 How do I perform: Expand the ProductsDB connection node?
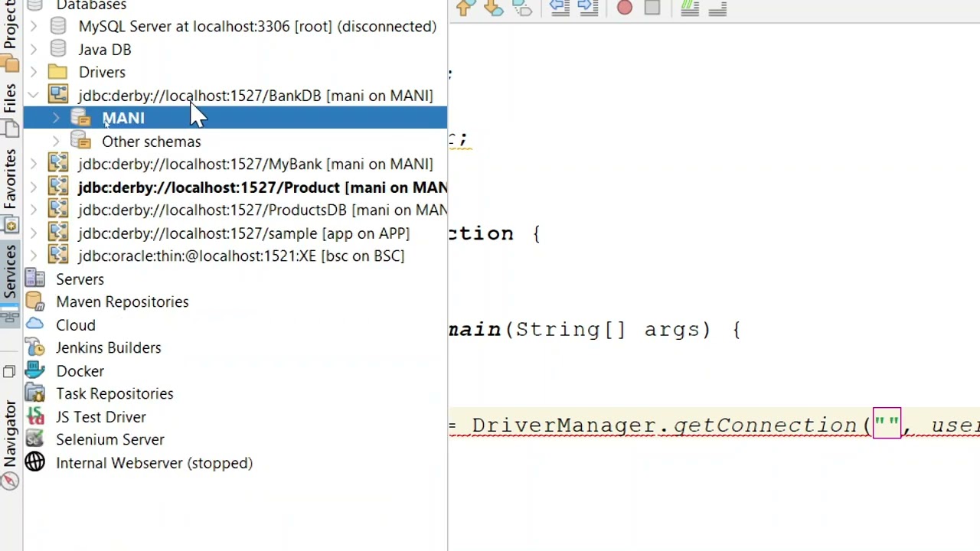(x=33, y=210)
